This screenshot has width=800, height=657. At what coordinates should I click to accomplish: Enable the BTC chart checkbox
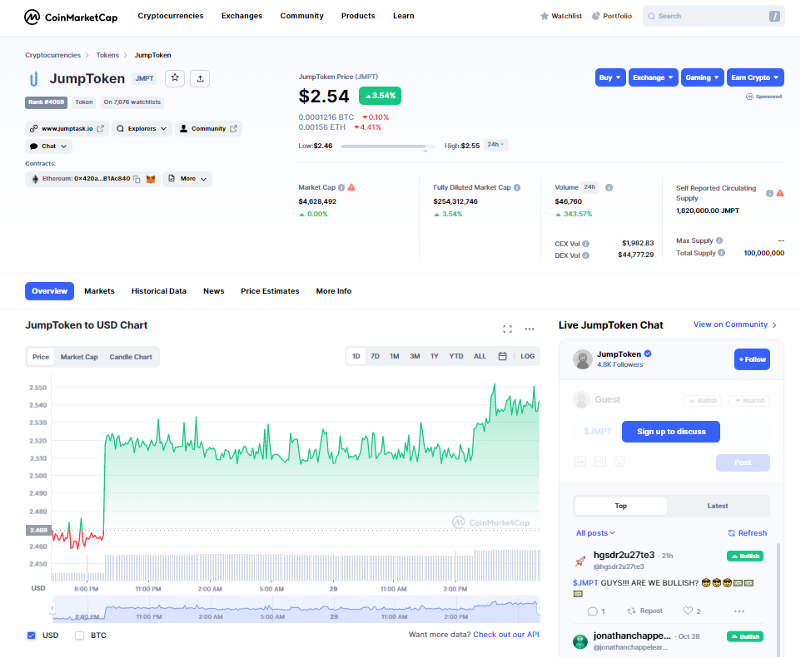(x=79, y=635)
